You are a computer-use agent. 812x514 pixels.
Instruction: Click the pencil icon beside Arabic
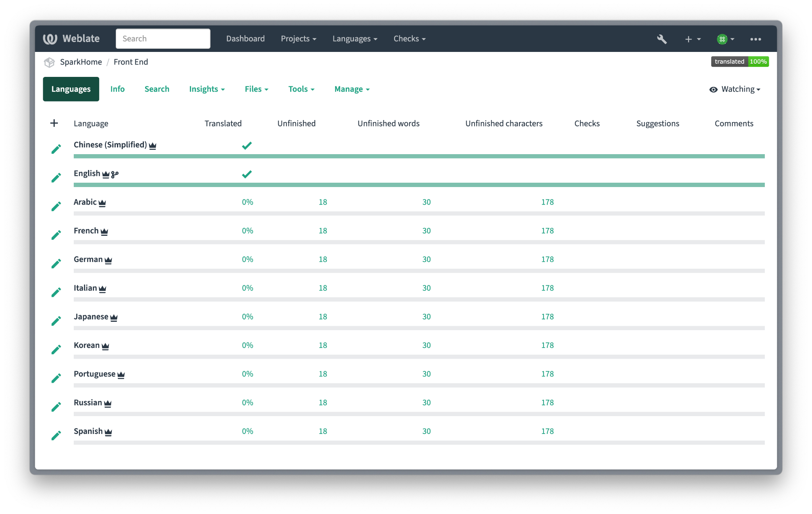[56, 206]
